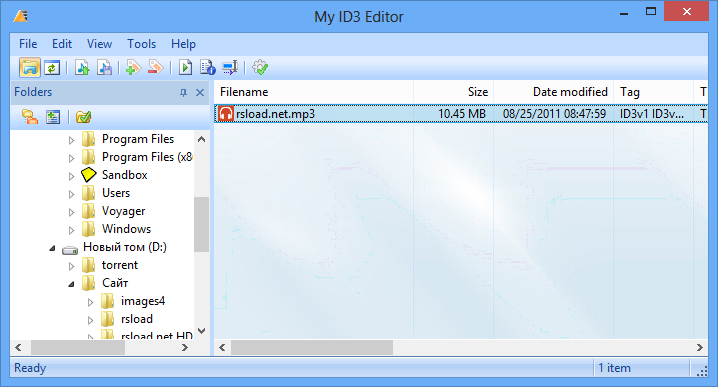Expand the Voyager folder

pyautogui.click(x=71, y=212)
